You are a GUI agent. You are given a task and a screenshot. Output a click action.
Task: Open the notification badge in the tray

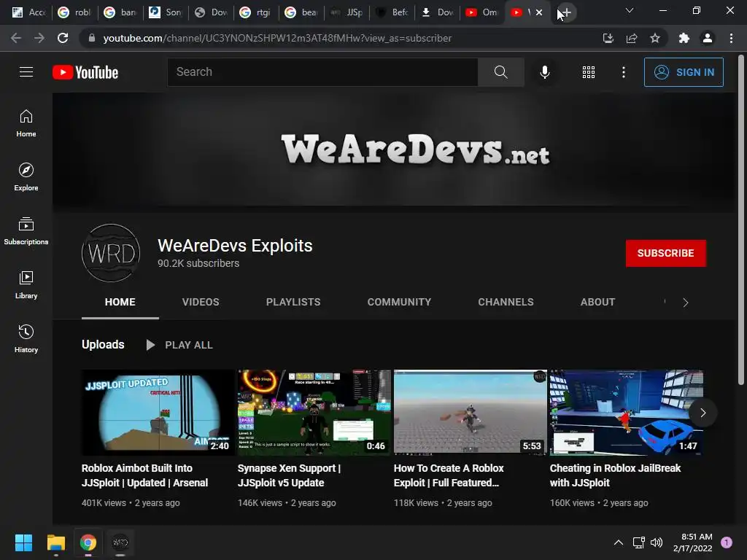(x=727, y=542)
